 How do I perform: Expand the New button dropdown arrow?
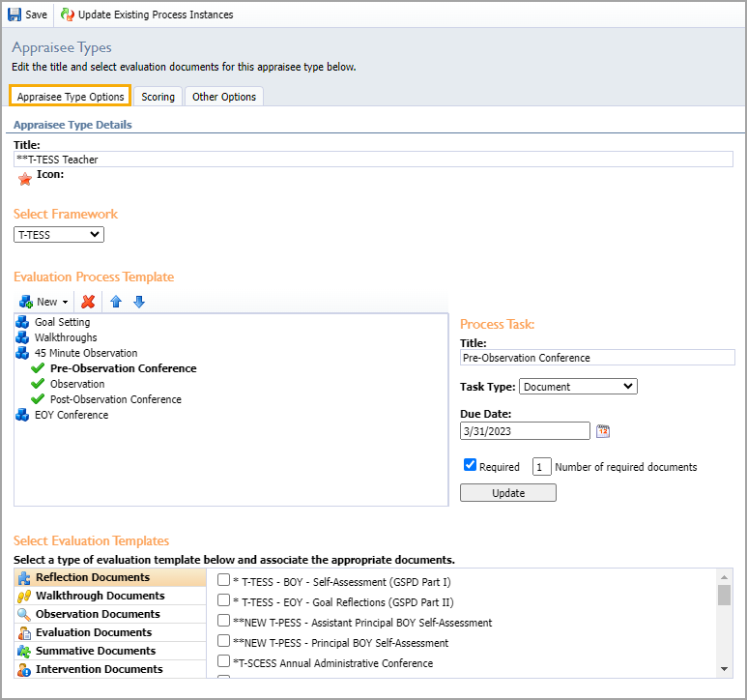(66, 302)
